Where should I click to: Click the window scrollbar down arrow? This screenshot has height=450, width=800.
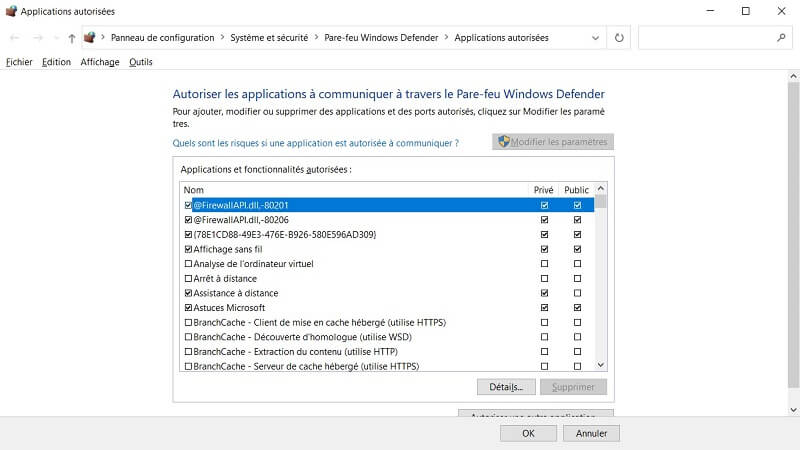point(793,410)
